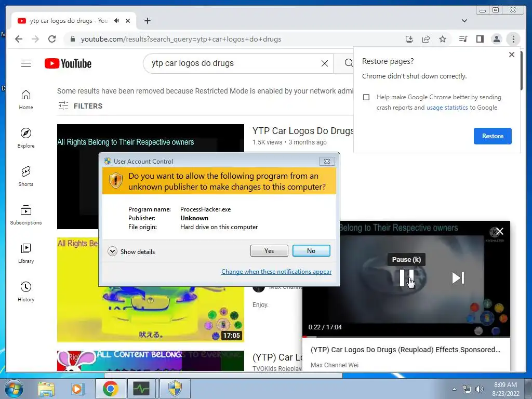Switch to Chrome in the taskbar
This screenshot has height=399, width=532.
tap(110, 389)
